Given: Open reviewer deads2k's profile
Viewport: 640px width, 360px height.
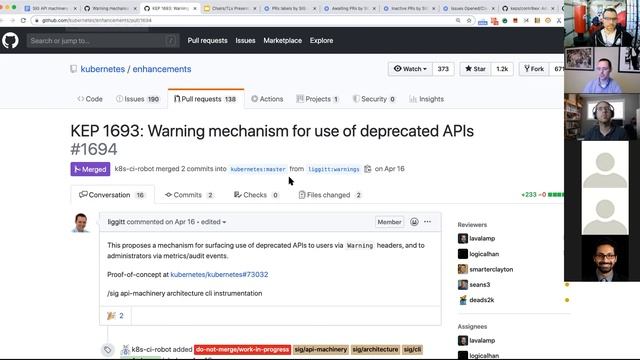Looking at the screenshot, I should 482,300.
